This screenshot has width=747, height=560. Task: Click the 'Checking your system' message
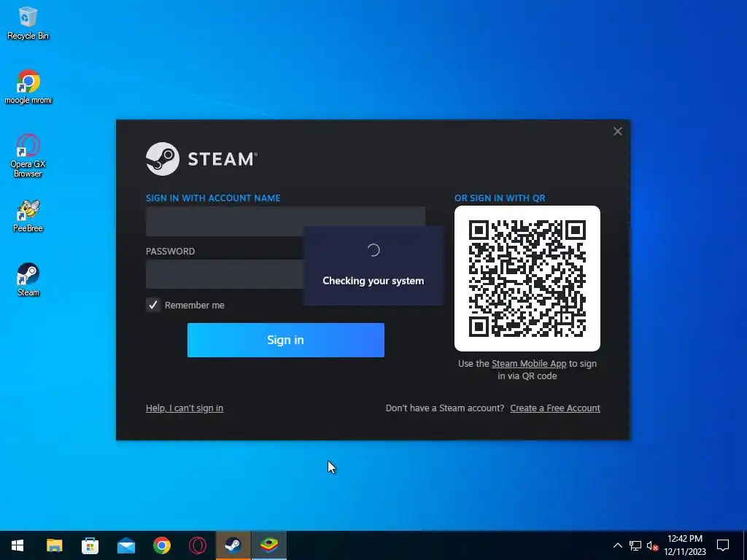373,281
